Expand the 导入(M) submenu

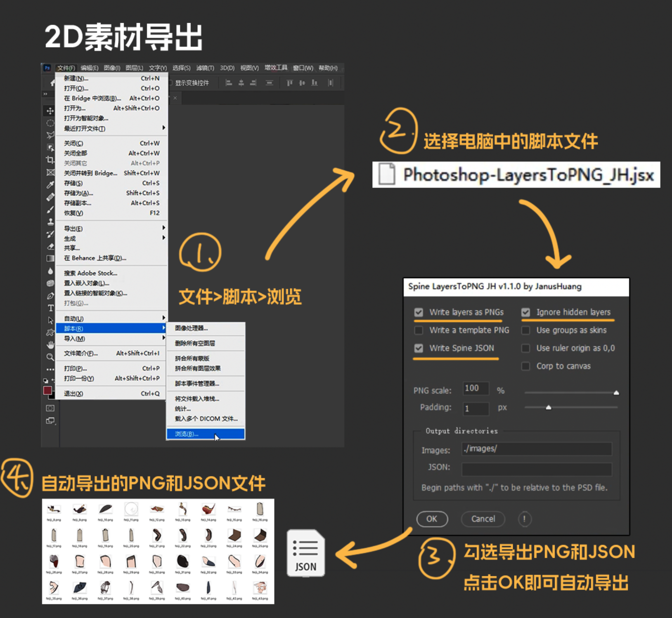pyautogui.click(x=111, y=338)
